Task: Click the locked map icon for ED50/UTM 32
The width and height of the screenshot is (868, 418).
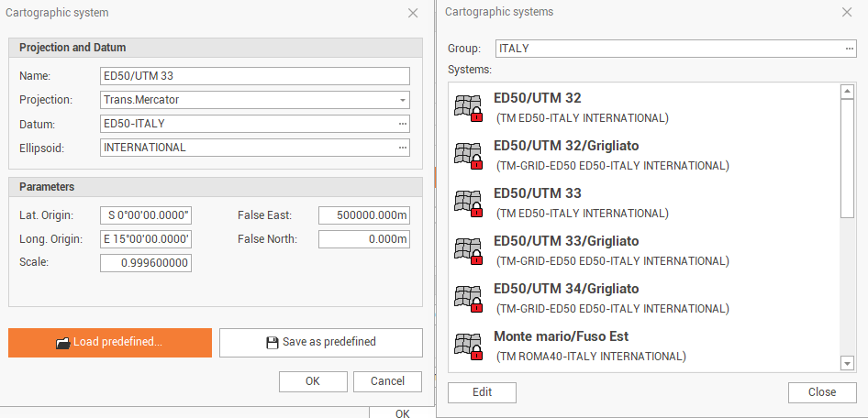Action: 468,107
